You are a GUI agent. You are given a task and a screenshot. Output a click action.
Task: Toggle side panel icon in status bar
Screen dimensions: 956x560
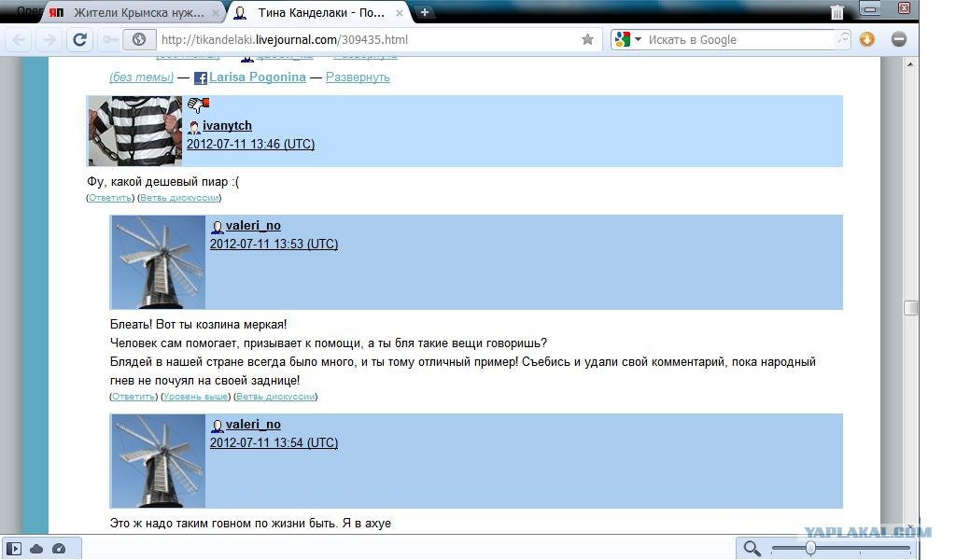tap(14, 549)
